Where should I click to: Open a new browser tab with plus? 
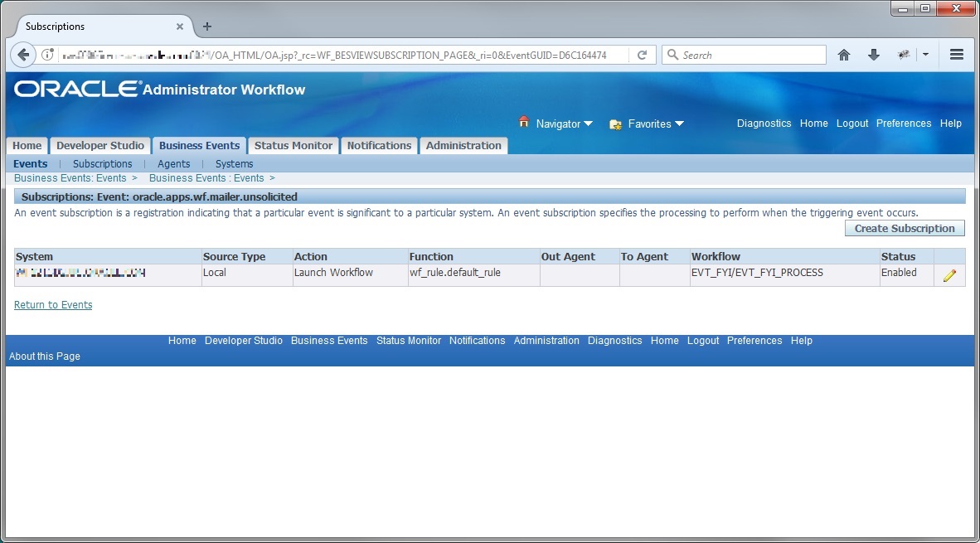point(207,27)
